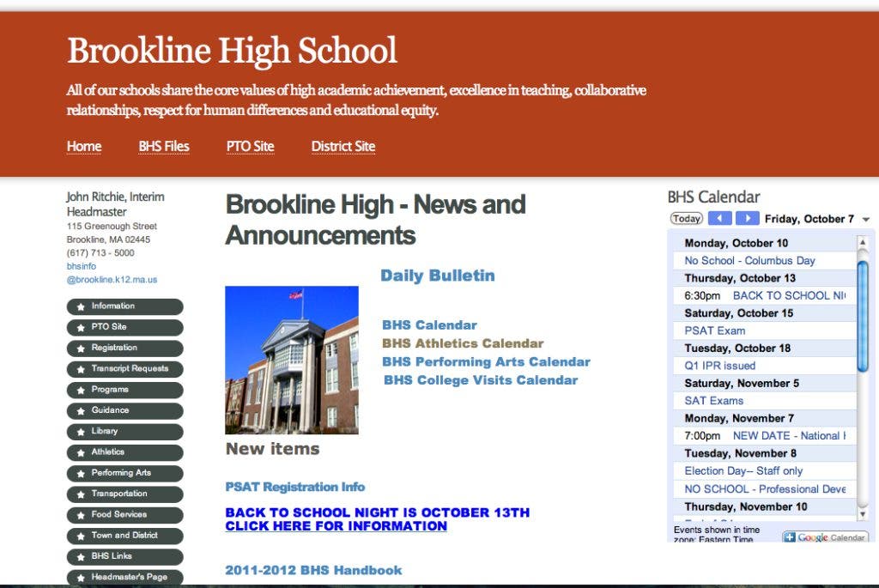879x588 pixels.
Task: Open BHS Performing Arts Calendar link
Action: click(x=486, y=361)
